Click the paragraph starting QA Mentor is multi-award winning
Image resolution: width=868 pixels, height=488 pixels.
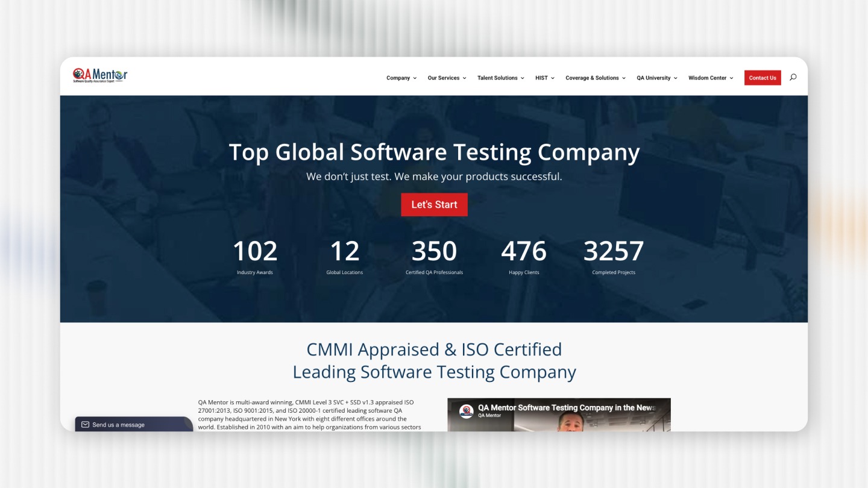pyautogui.click(x=311, y=414)
